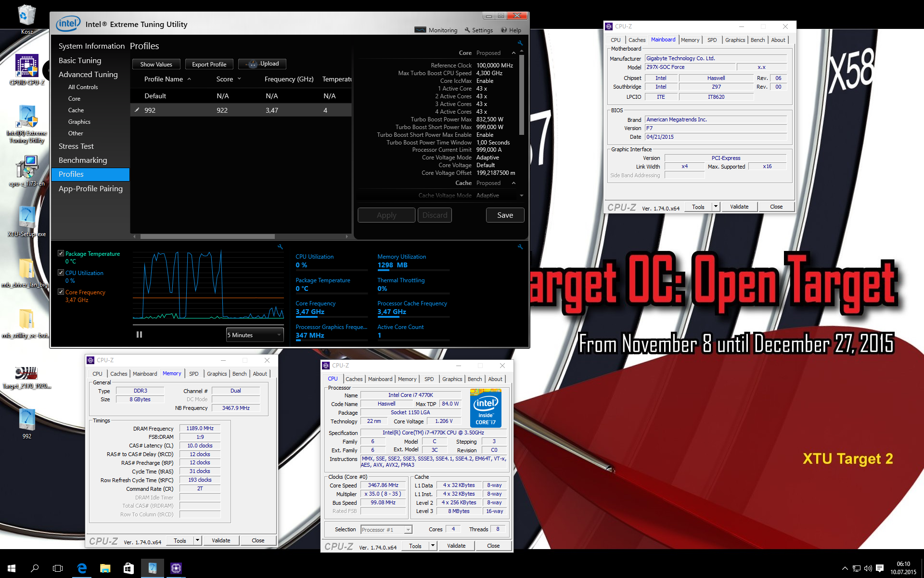Open Tools dropdown arrow in Memory CPU-Z
924x578 pixels.
pos(197,540)
